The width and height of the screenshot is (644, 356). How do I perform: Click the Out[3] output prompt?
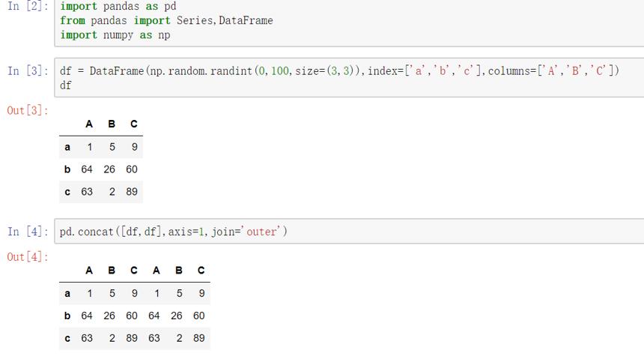(x=28, y=110)
